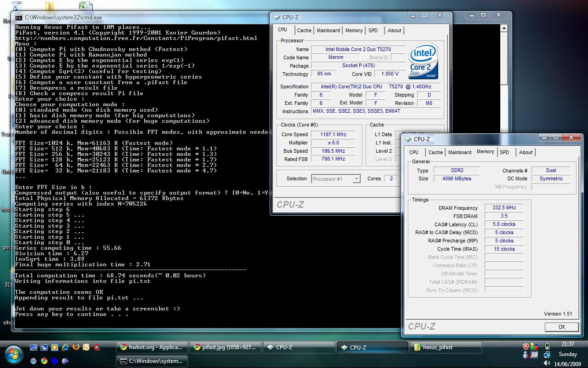The width and height of the screenshot is (588, 368).
Task: Click memory Size value 4096 MBytes
Action: tap(457, 178)
